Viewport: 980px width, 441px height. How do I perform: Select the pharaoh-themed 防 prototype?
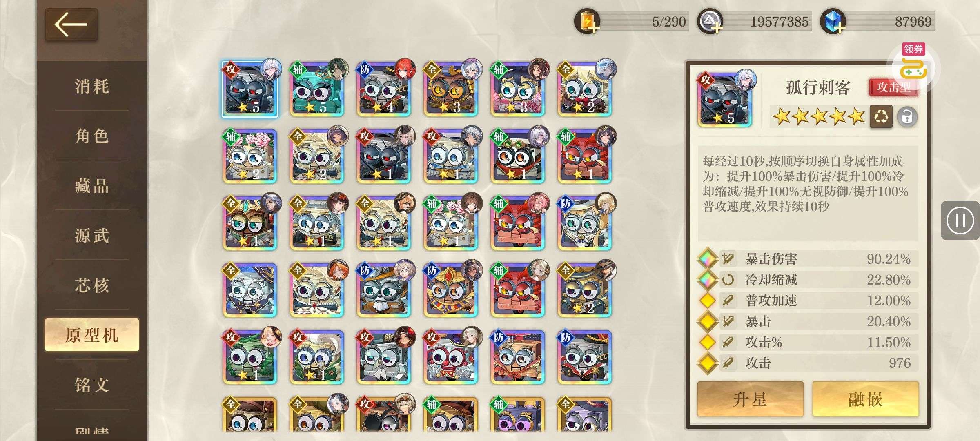[x=451, y=290]
